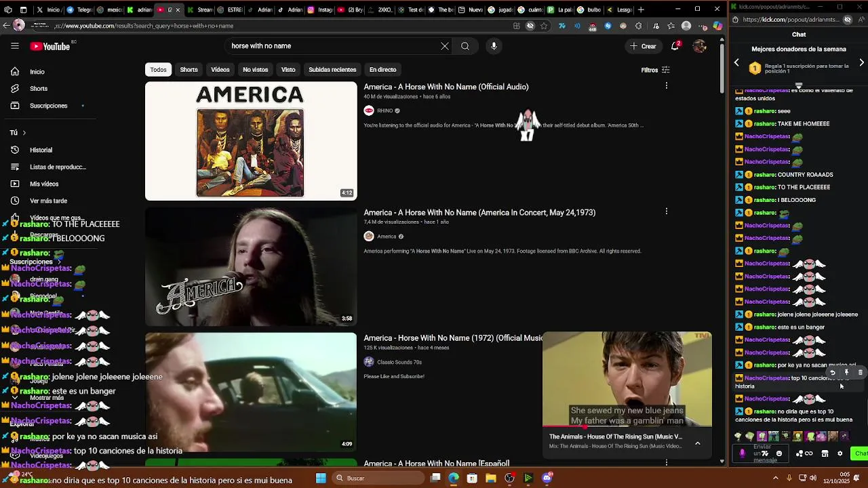Reply to the hovered Kick chat message
The image size is (868, 488).
[x=833, y=373]
